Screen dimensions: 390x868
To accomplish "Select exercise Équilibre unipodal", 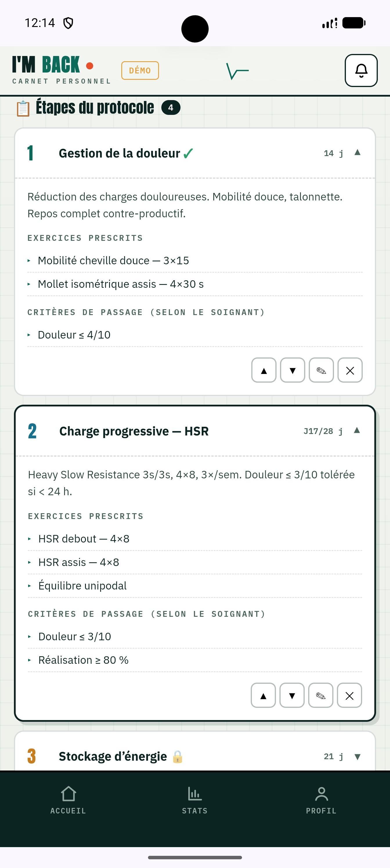I will tap(195, 586).
